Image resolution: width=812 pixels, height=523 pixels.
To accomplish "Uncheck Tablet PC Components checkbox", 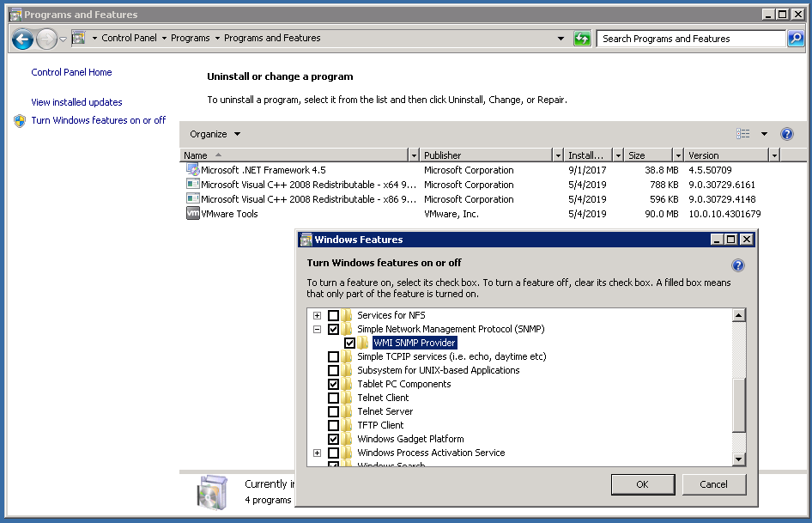I will pos(334,384).
